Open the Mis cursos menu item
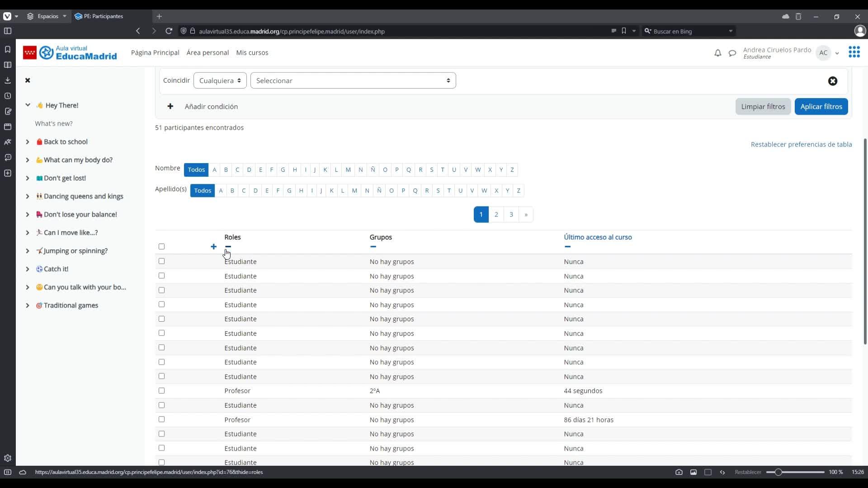Screen dimensions: 868x488 [252, 52]
